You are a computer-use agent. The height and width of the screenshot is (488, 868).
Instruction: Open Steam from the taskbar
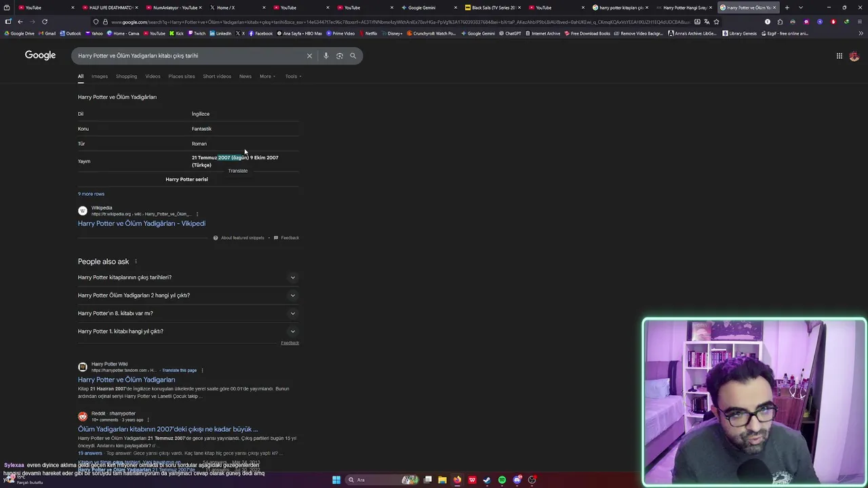point(487,480)
